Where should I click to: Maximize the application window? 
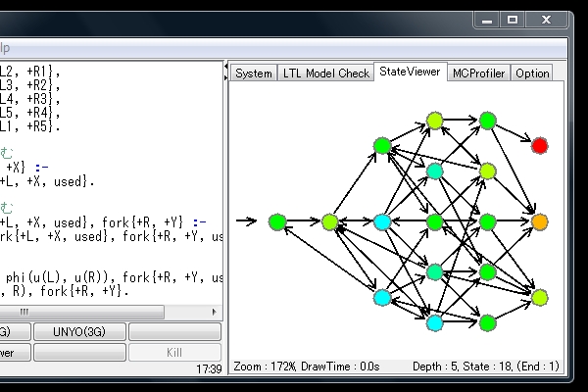coord(513,19)
